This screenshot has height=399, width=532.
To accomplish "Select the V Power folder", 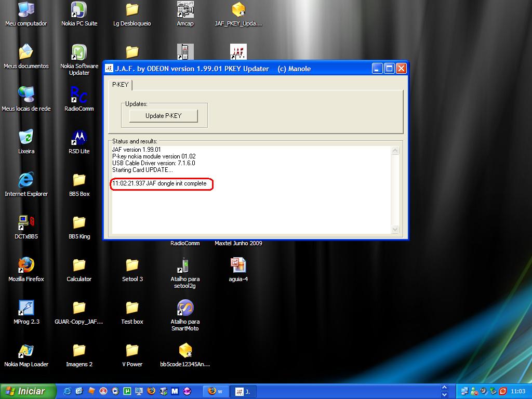I will point(132,355).
